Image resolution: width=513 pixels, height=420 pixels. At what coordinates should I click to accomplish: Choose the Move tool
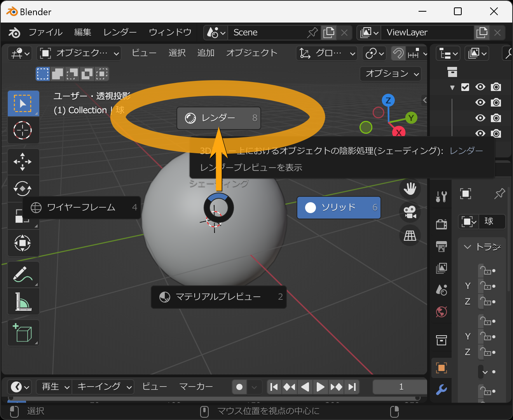click(23, 162)
